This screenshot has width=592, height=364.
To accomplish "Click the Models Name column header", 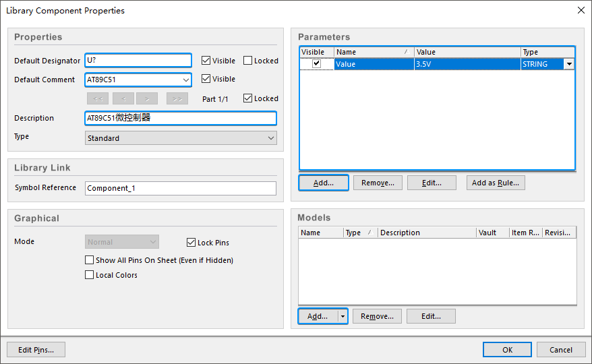I will click(320, 233).
